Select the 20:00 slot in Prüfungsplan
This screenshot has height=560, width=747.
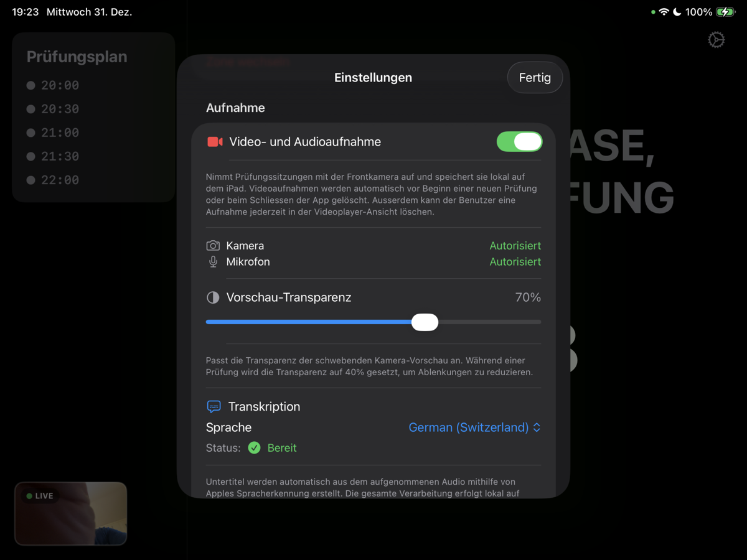[53, 85]
